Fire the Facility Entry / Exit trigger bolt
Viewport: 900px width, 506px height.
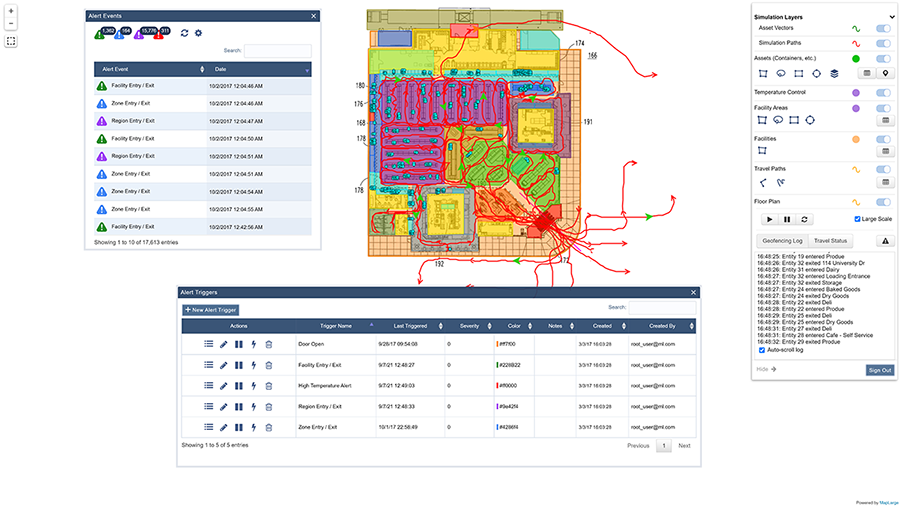pyautogui.click(x=253, y=365)
